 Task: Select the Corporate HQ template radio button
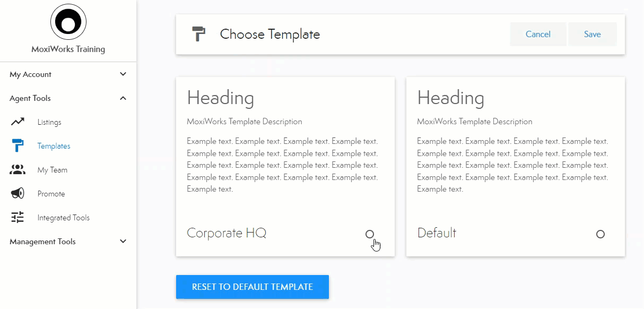[x=370, y=234]
